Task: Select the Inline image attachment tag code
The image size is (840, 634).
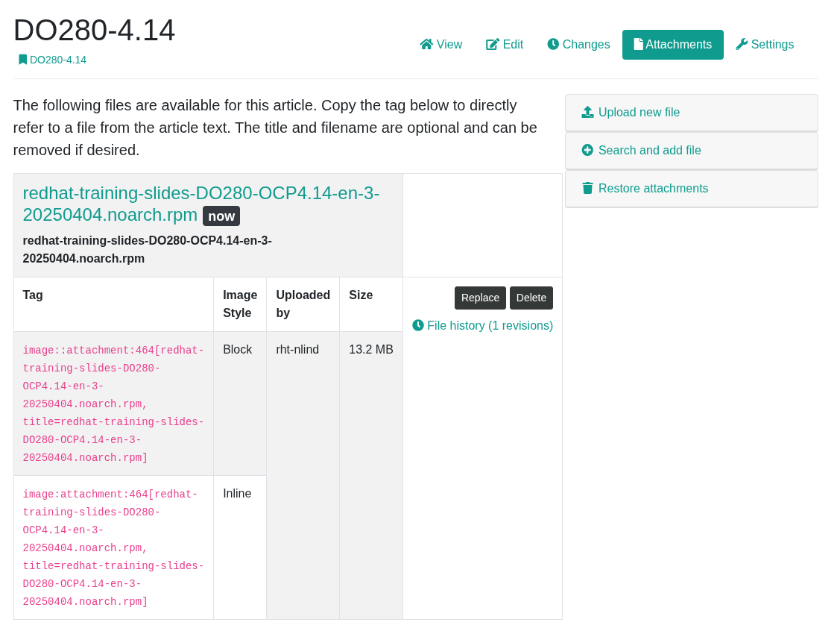Action: (113, 547)
